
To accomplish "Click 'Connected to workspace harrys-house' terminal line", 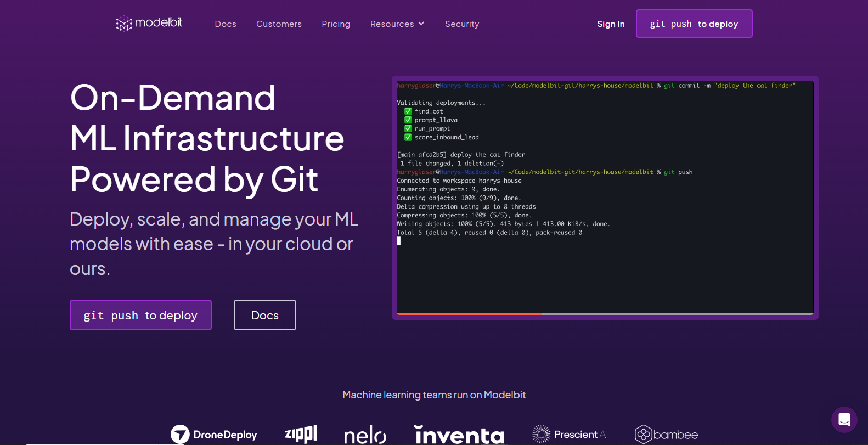I will pos(459,181).
